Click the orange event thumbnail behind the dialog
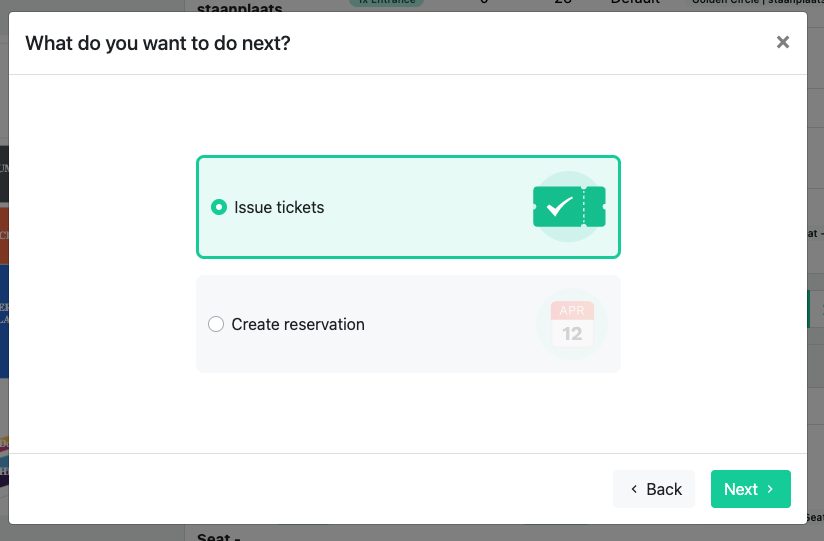Screen dimensions: 824x541 coord(4,236)
